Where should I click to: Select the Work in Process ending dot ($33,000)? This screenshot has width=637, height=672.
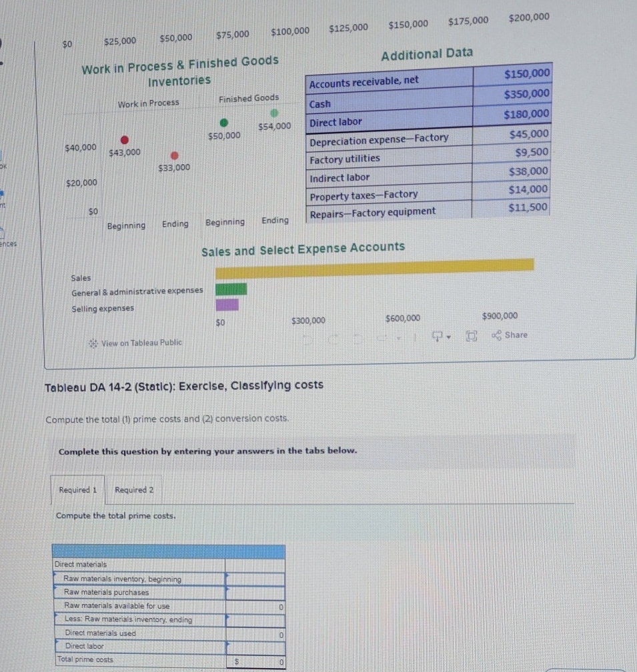[175, 155]
